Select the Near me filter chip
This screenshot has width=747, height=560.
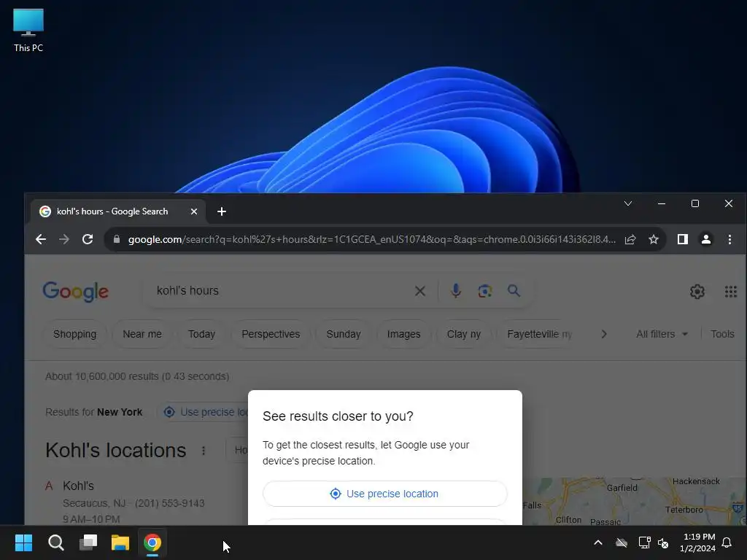pos(142,334)
